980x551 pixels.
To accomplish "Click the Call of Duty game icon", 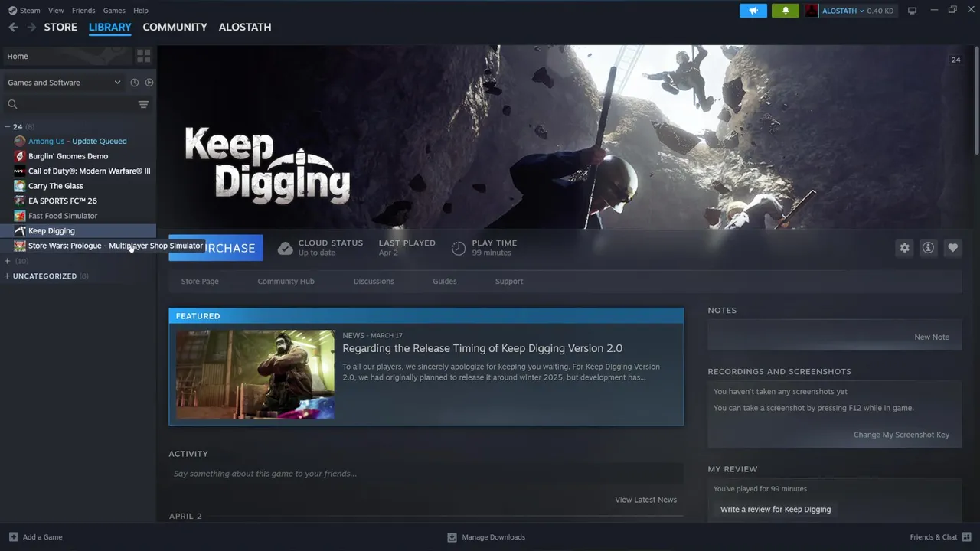I will coord(20,171).
